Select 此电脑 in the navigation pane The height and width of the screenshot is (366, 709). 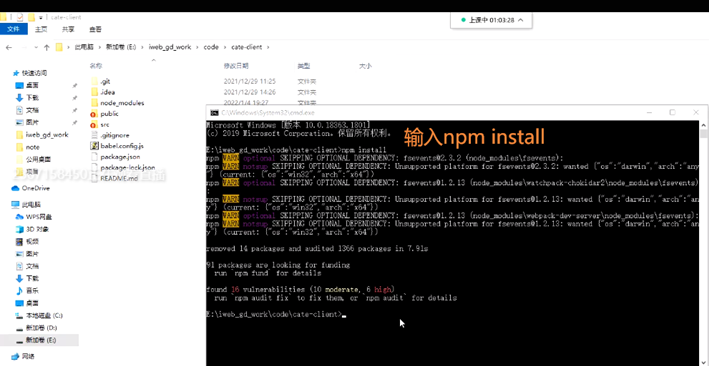coord(31,204)
